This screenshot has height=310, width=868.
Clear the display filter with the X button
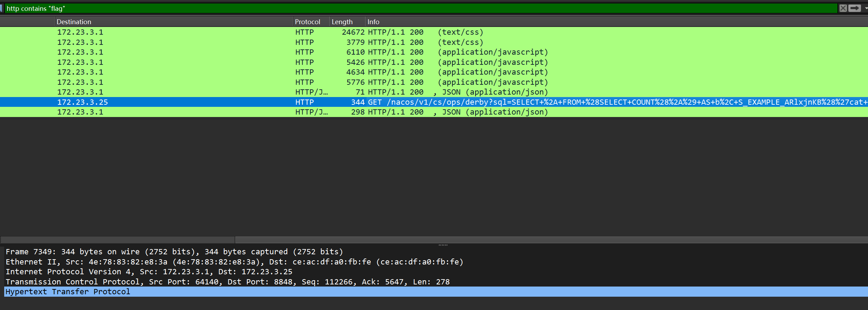843,8
